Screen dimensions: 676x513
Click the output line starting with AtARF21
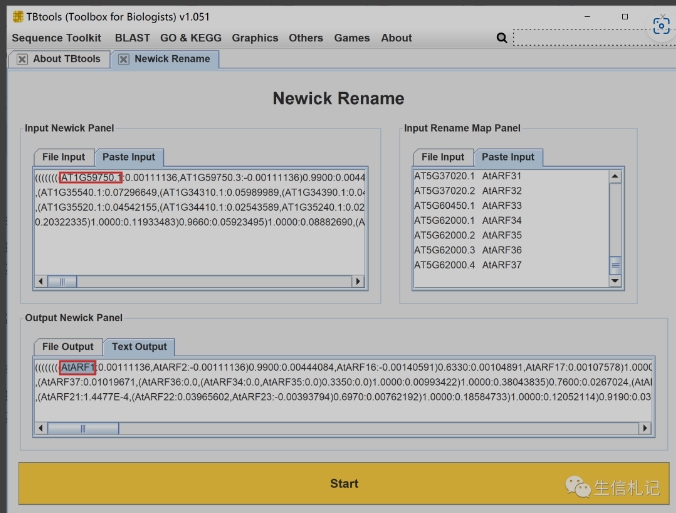[x=344, y=397]
